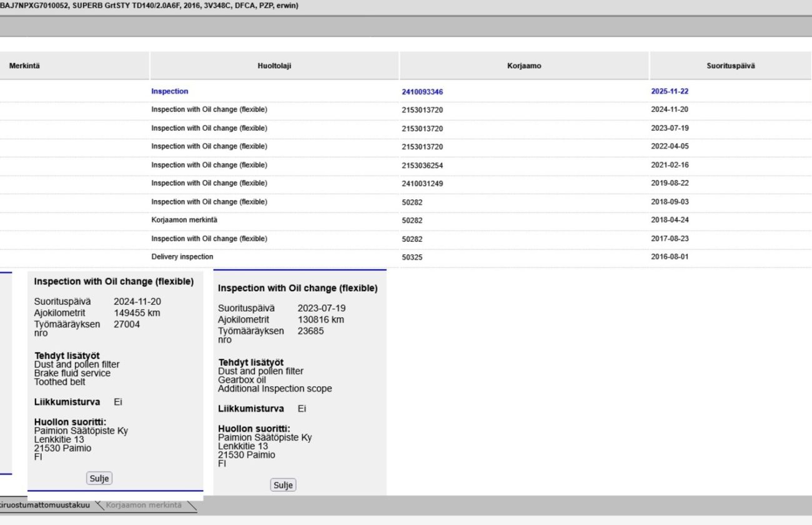Select the 2018-09-03 service date
Viewport: 812px width, 525px height.
click(x=670, y=202)
